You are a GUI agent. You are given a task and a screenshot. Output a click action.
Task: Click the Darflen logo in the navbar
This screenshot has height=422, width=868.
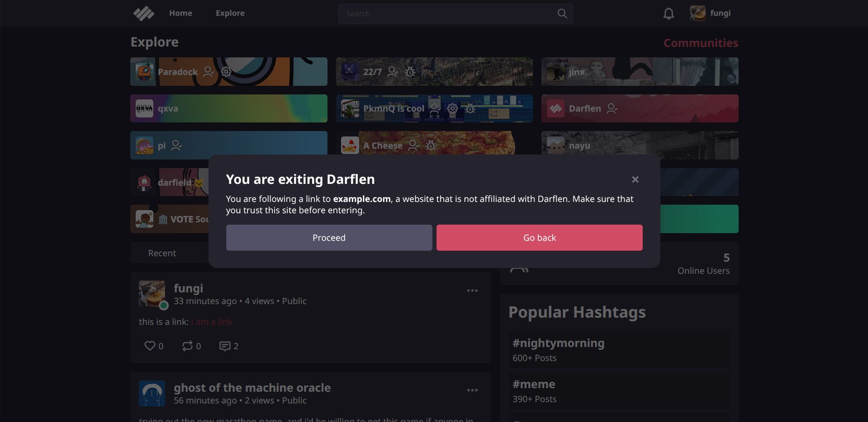[x=144, y=14]
